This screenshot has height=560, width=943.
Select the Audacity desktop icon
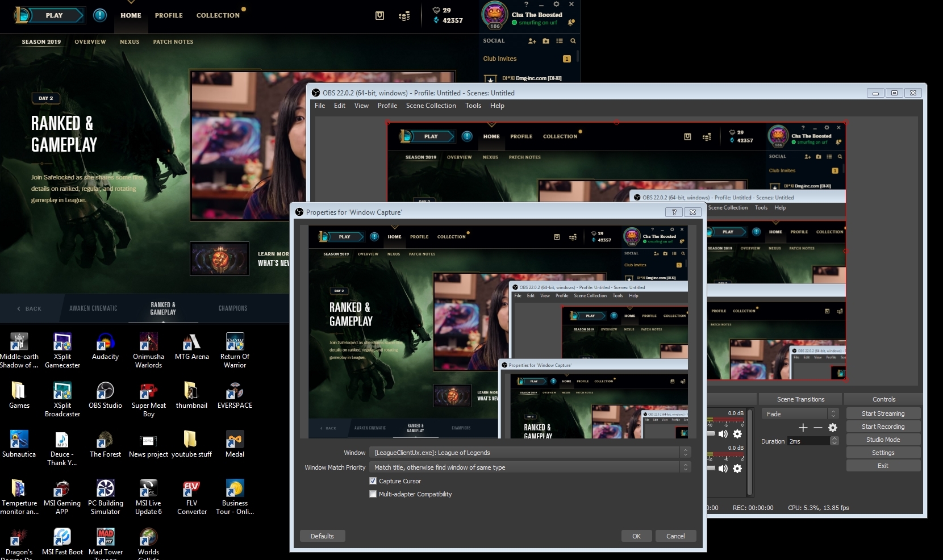(105, 346)
